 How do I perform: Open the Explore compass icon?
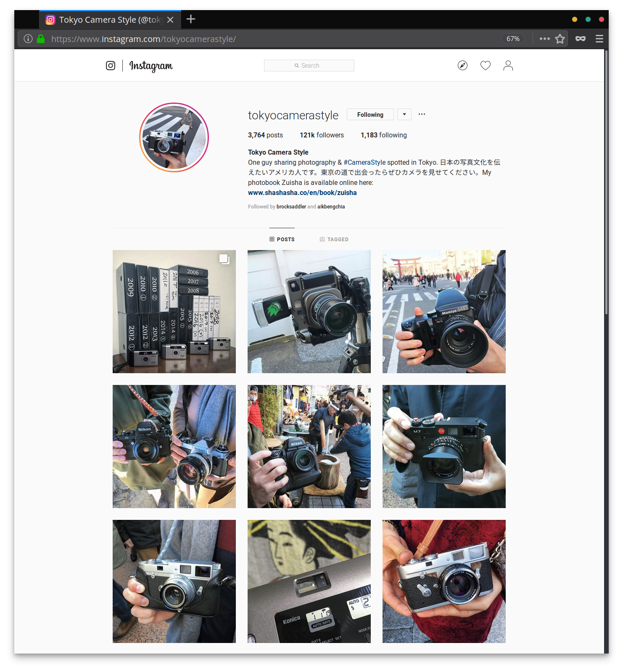462,66
